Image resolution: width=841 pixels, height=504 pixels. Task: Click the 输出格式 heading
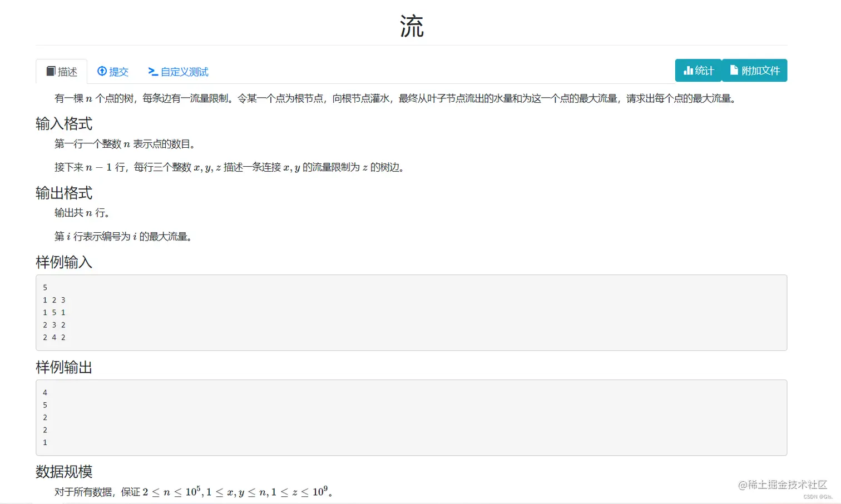click(64, 193)
